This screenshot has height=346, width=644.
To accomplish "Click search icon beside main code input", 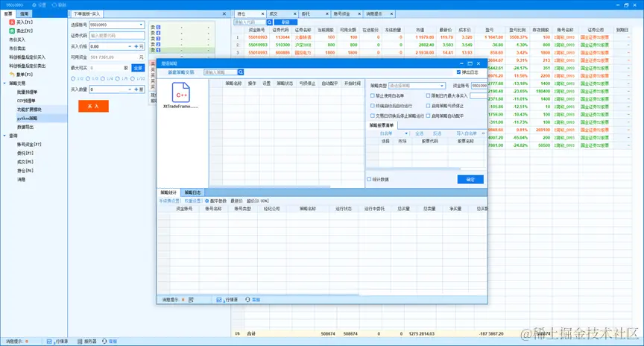I will 269,22.
